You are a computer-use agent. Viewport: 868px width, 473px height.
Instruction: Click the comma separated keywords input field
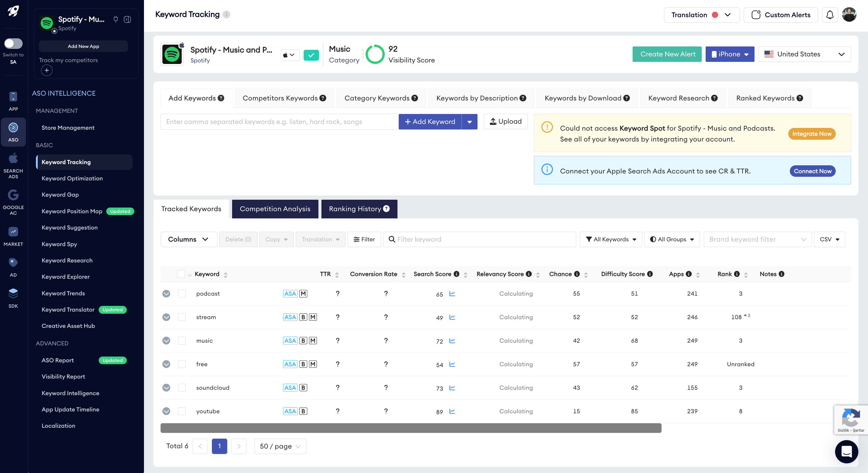tap(279, 122)
